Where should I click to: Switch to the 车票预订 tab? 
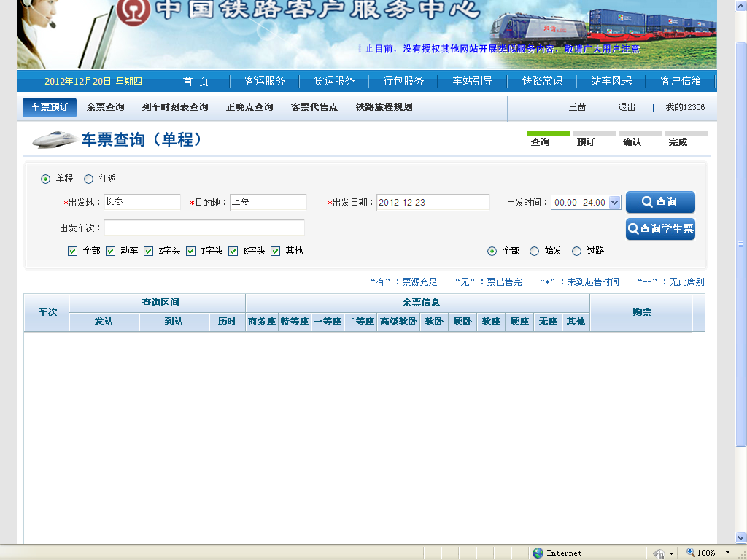(50, 107)
